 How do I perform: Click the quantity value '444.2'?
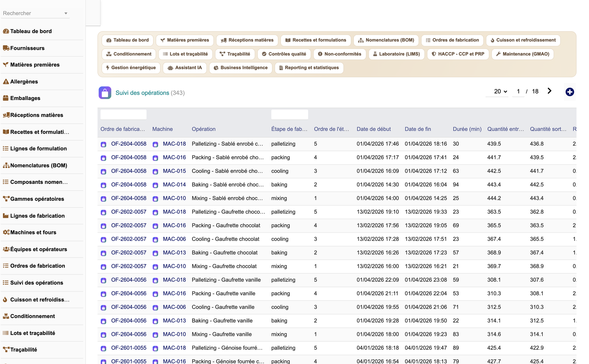(494, 198)
